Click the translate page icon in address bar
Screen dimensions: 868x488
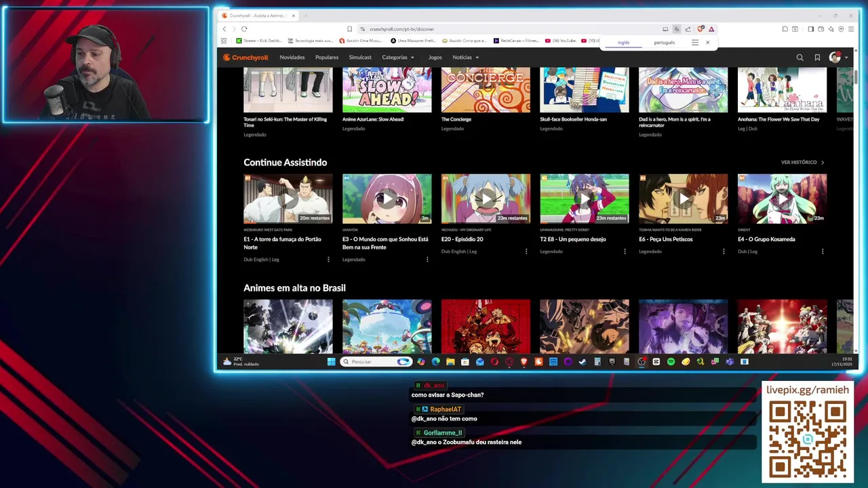coord(676,29)
